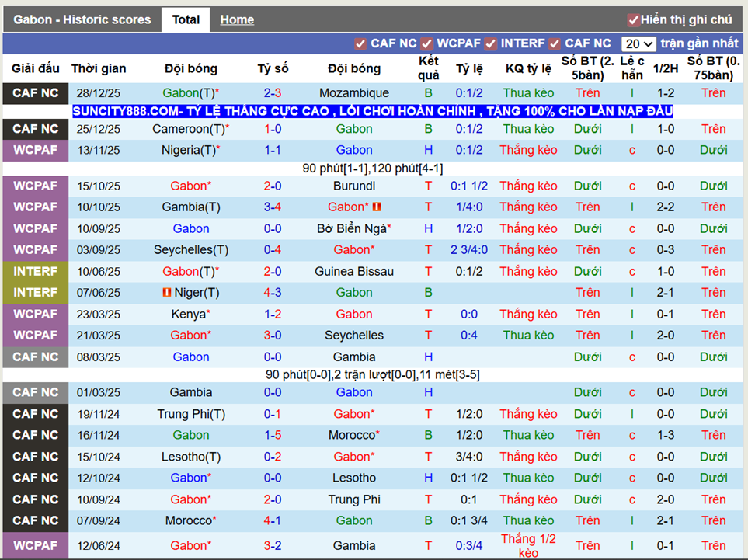This screenshot has height=560, width=748.
Task: Click the Lẻ chẵn column header
Action: pos(632,68)
